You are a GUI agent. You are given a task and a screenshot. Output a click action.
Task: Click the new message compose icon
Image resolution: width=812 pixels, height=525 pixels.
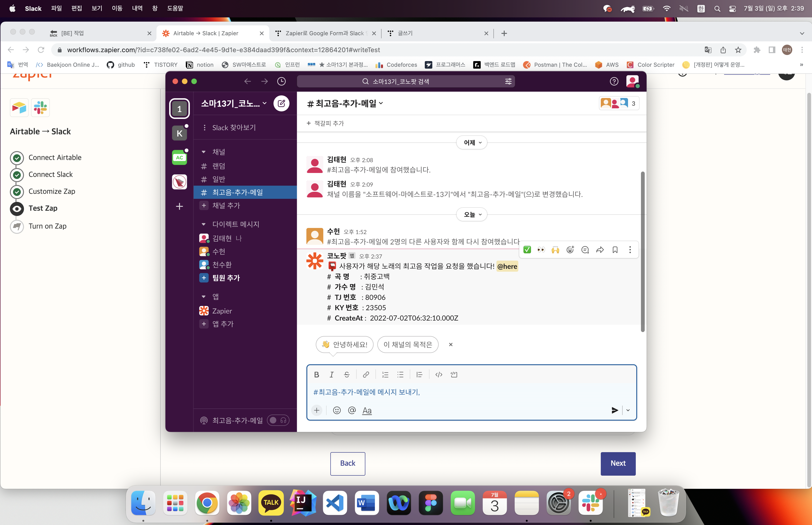(281, 103)
